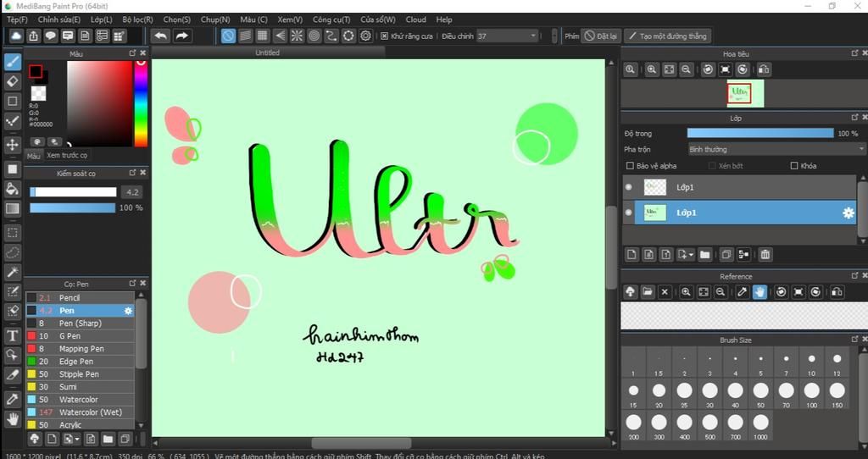
Task: Open the Help menu
Action: (444, 19)
